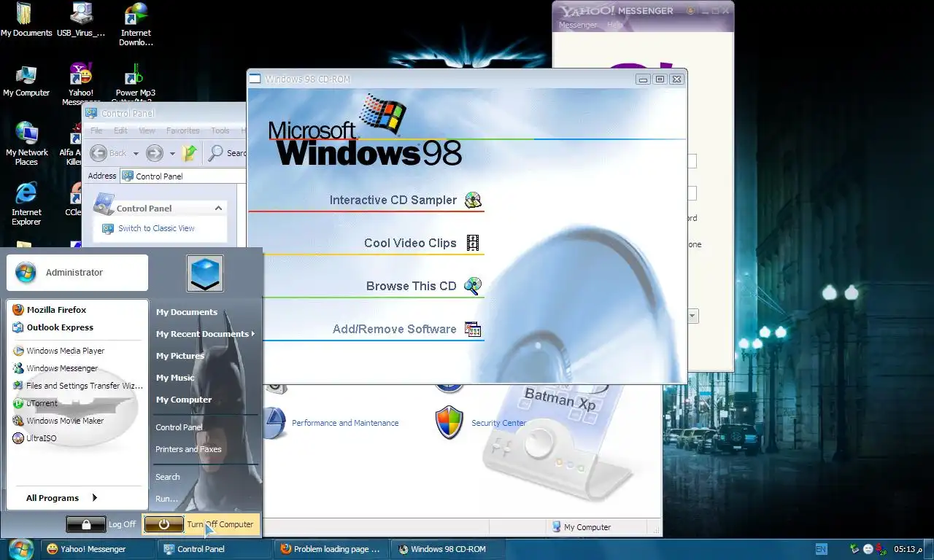This screenshot has height=560, width=934.
Task: Launch UltraISO from Start menu
Action: coord(41,438)
